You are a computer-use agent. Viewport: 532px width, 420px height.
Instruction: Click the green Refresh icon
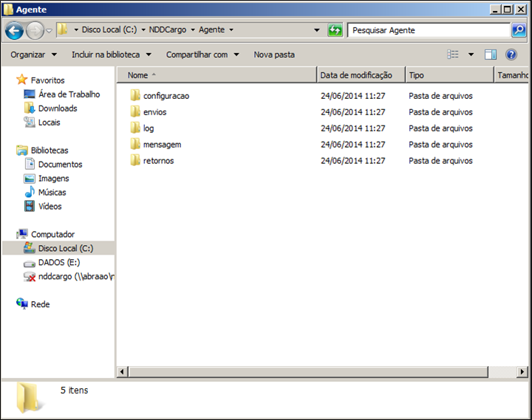(x=335, y=30)
